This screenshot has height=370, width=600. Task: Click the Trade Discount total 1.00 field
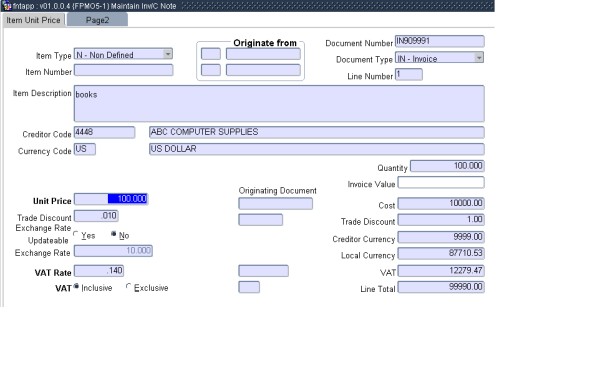441,220
